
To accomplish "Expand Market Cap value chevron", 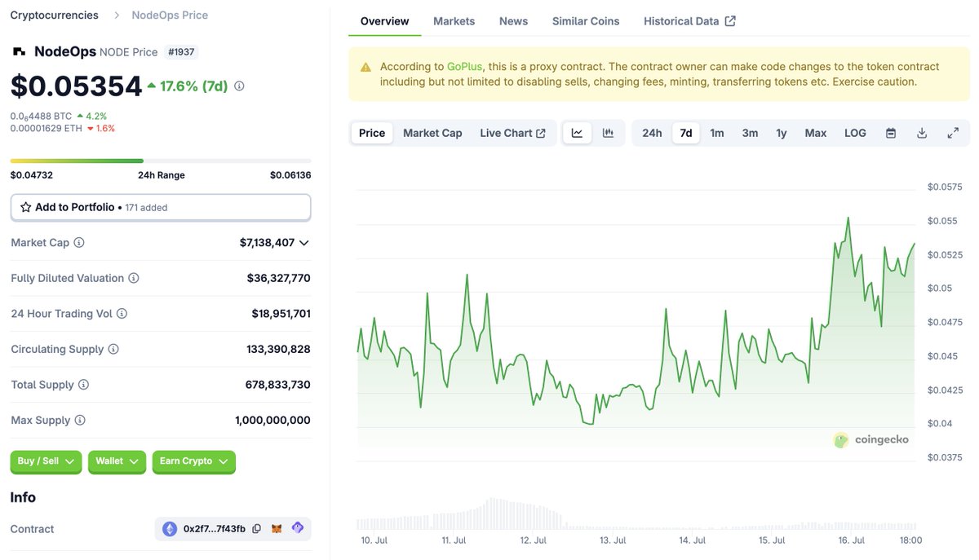I will 304,243.
